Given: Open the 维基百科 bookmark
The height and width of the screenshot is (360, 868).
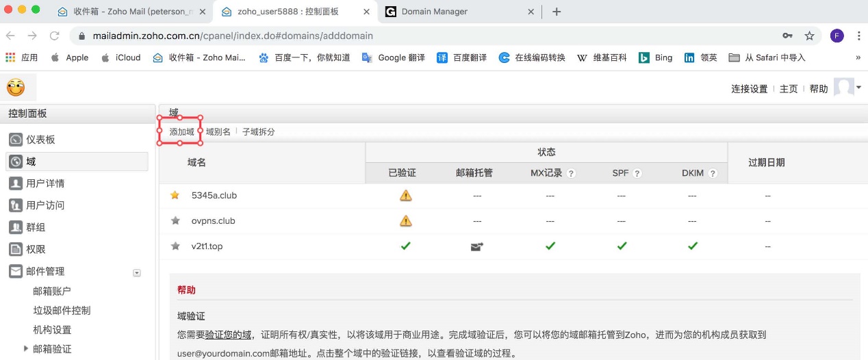Looking at the screenshot, I should point(602,57).
